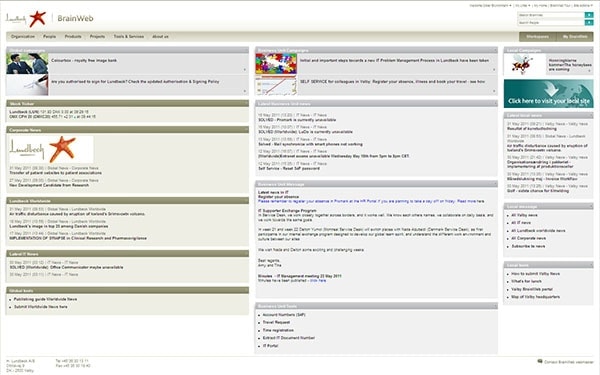The width and height of the screenshot is (600, 375).
Task: Open the Self Service chart thumbnail
Action: click(x=276, y=85)
